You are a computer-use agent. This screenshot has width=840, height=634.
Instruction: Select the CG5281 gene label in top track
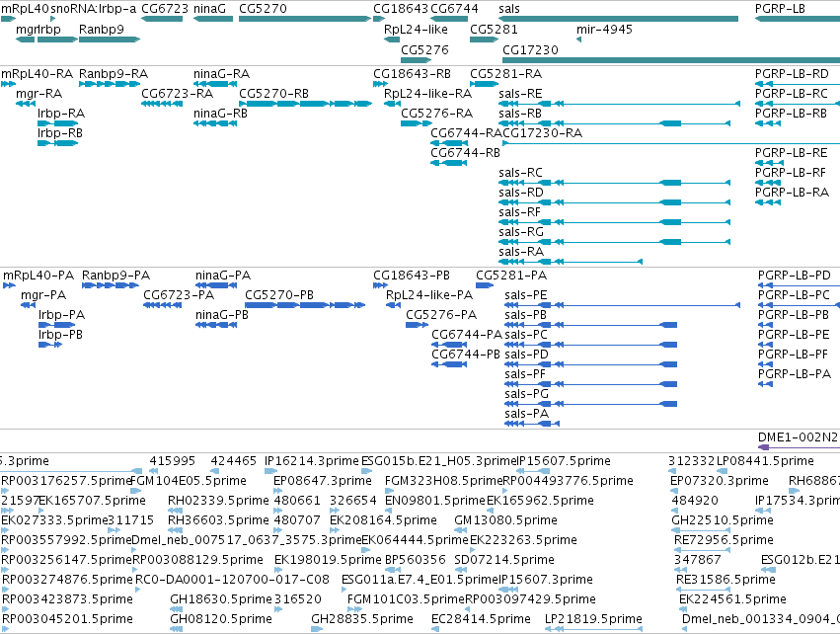point(494,30)
